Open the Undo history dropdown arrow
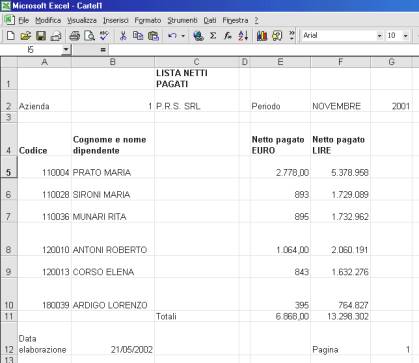This screenshot has height=363, width=419. coord(183,36)
